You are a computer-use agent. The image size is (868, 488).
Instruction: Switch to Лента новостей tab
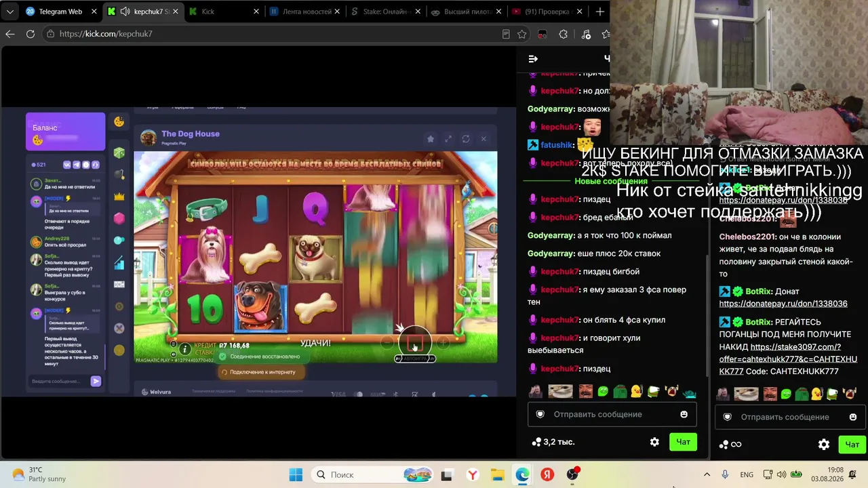point(306,12)
